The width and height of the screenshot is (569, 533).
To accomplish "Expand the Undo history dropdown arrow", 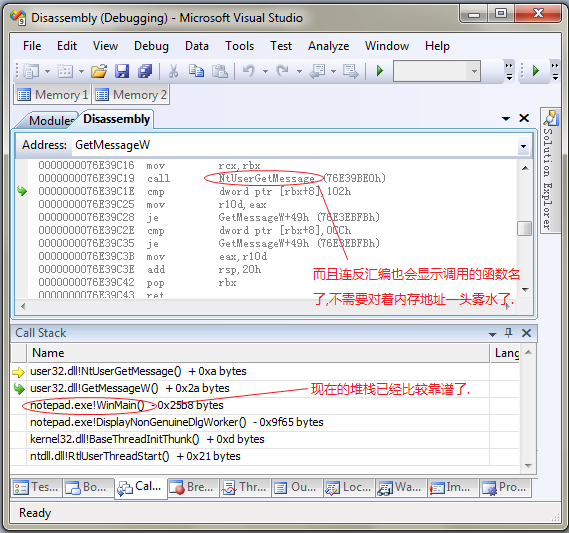I will [265, 71].
